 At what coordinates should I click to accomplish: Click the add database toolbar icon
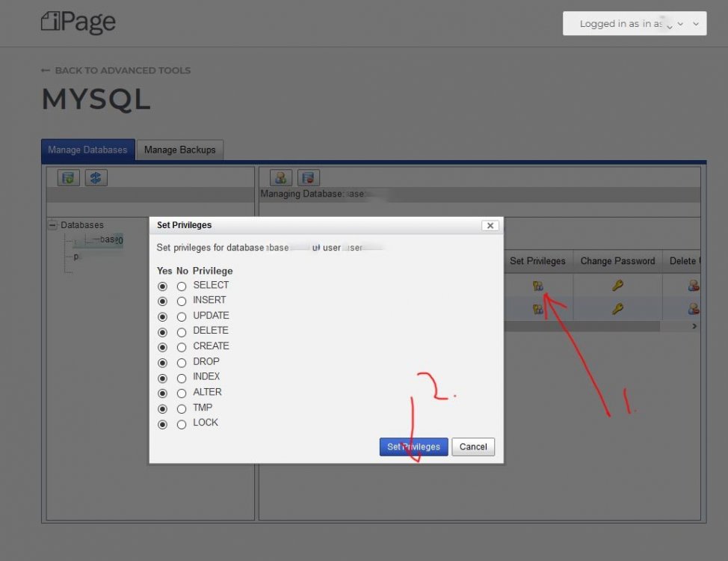coord(68,177)
